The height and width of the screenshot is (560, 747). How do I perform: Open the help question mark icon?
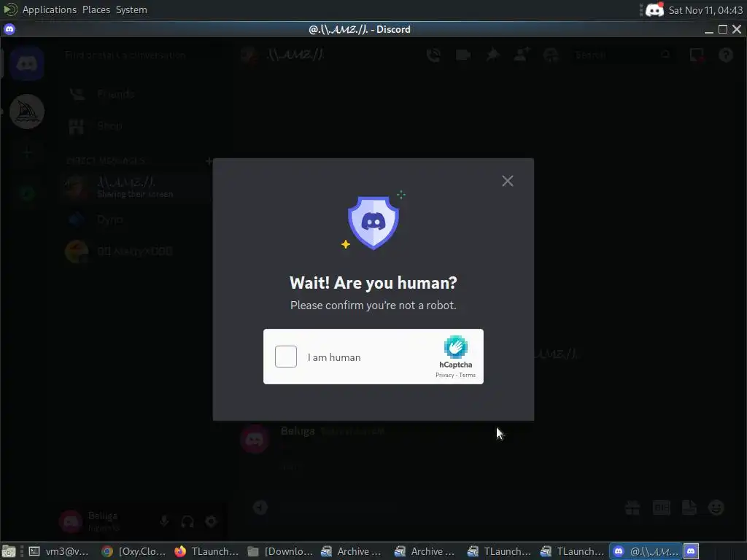[x=726, y=55]
